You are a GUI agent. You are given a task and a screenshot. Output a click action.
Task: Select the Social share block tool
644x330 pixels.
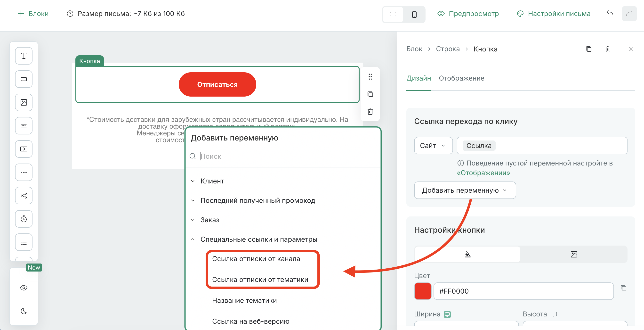click(x=24, y=195)
